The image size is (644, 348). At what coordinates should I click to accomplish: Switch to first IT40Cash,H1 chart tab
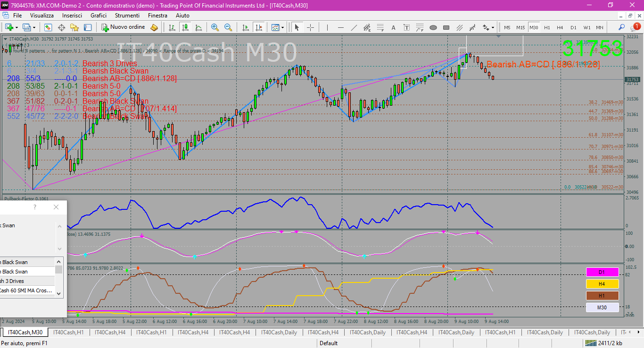pos(68,332)
